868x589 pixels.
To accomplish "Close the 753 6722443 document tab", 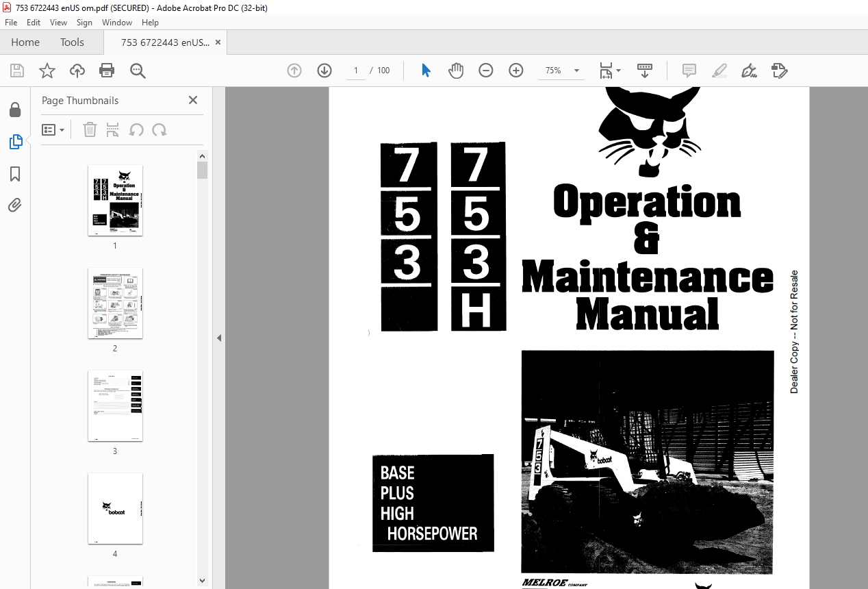I will tap(218, 42).
